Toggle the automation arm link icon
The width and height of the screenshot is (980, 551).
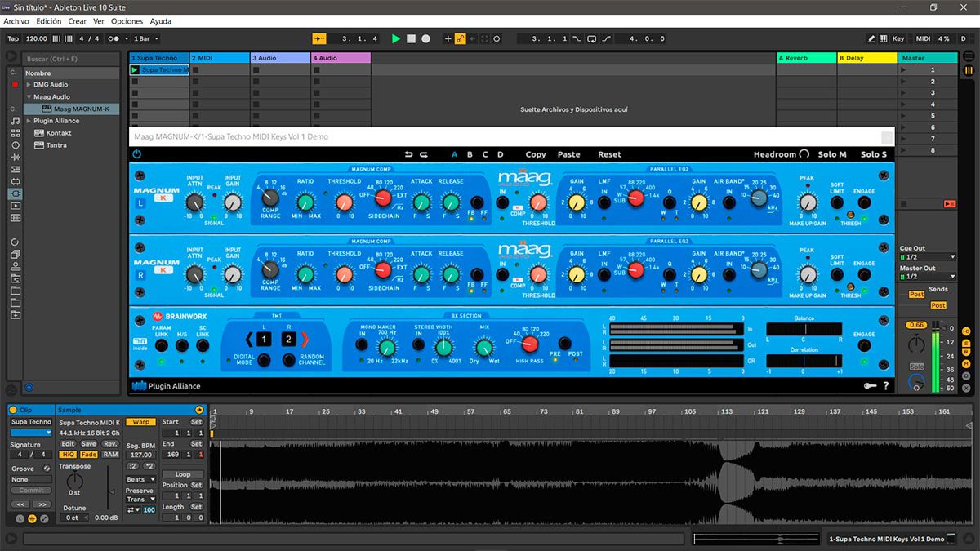point(461,38)
